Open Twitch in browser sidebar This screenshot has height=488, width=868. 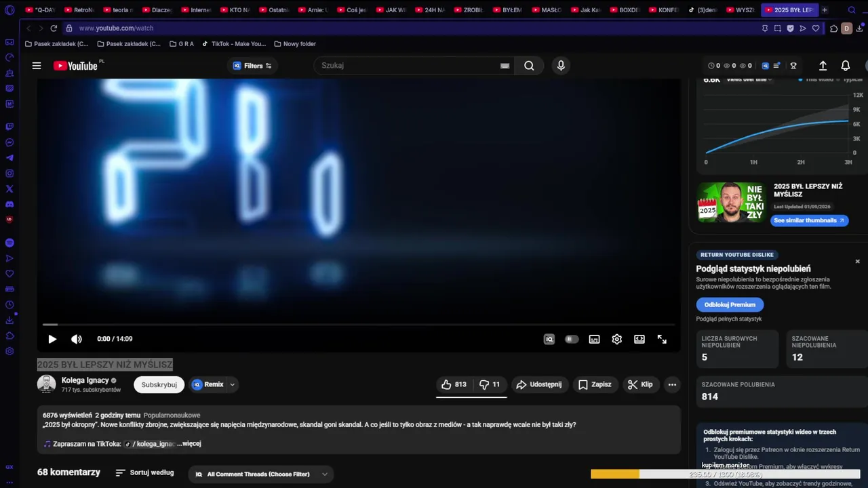click(x=9, y=127)
